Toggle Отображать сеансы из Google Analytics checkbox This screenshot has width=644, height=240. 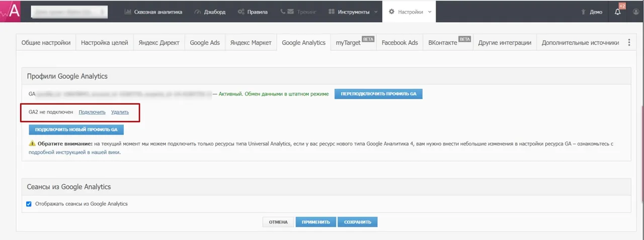point(29,204)
